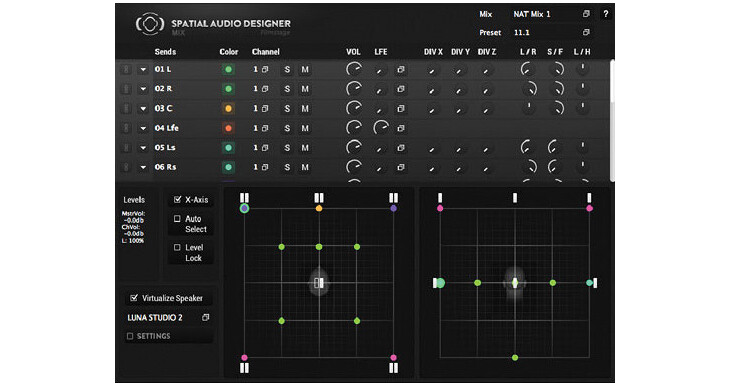
Task: Tick the SETTINGS checkbox
Action: [x=130, y=336]
